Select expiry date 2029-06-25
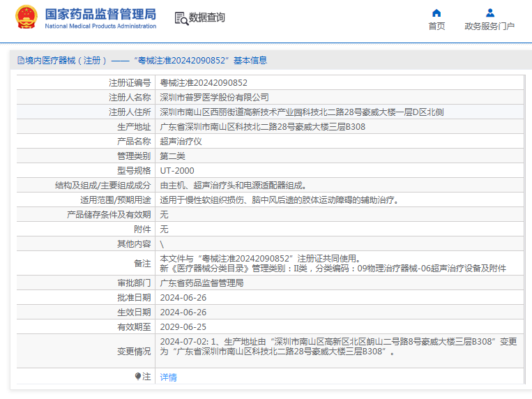This screenshot has width=532, height=399. (183, 327)
